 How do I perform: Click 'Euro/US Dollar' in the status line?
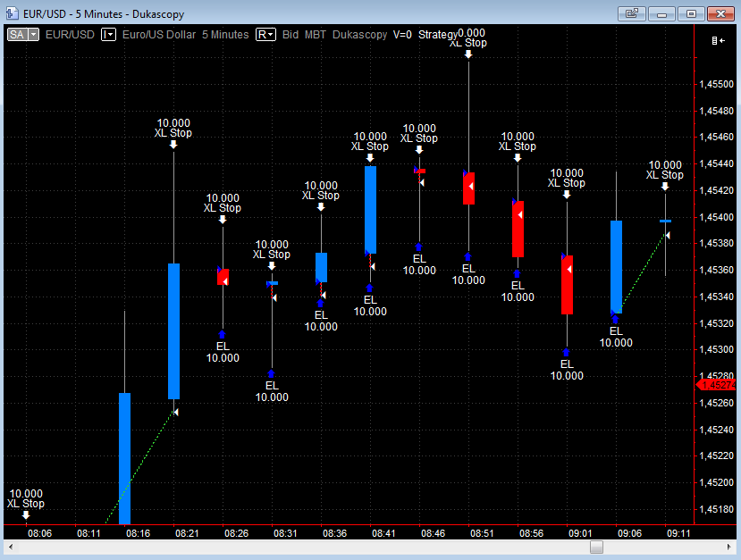159,35
